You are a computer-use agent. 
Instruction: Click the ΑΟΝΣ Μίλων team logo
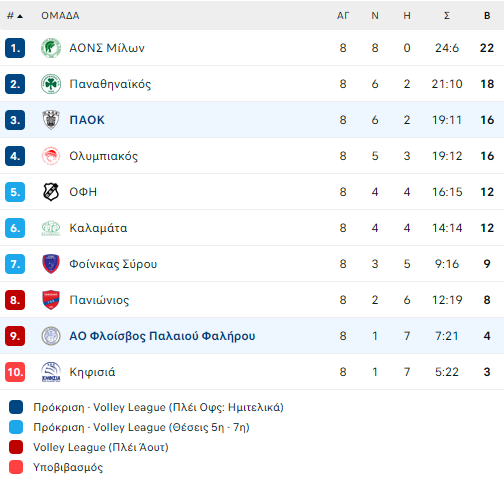pyautogui.click(x=51, y=48)
